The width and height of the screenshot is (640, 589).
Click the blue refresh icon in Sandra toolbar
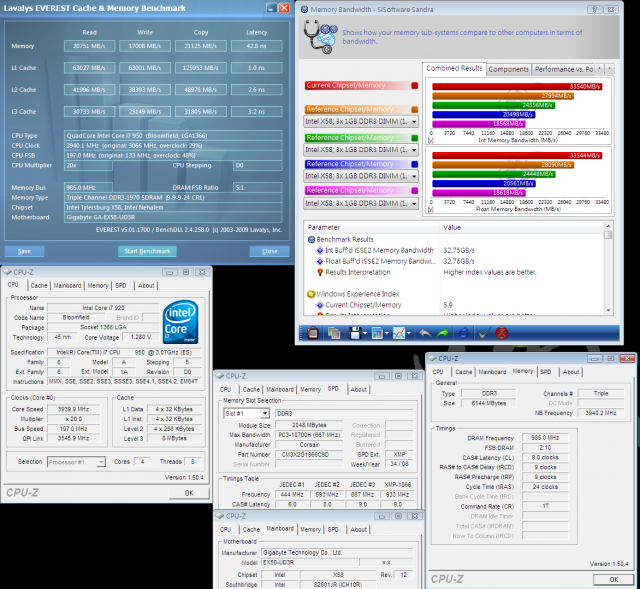coord(463,333)
